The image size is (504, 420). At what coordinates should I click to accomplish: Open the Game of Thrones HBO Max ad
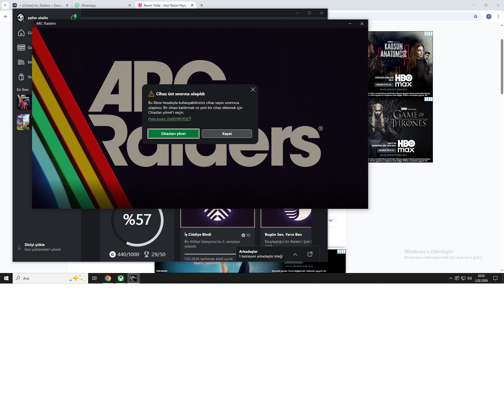400,130
